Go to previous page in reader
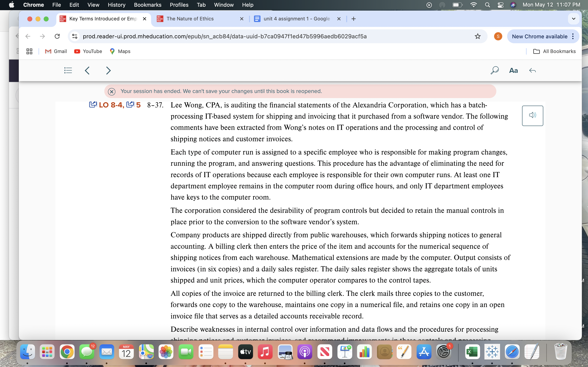 click(87, 70)
